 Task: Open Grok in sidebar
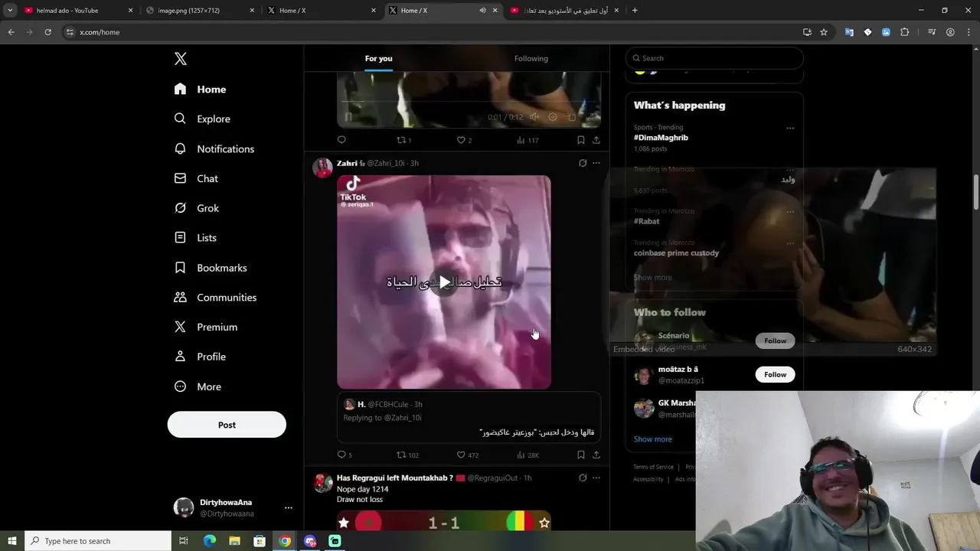click(x=196, y=208)
